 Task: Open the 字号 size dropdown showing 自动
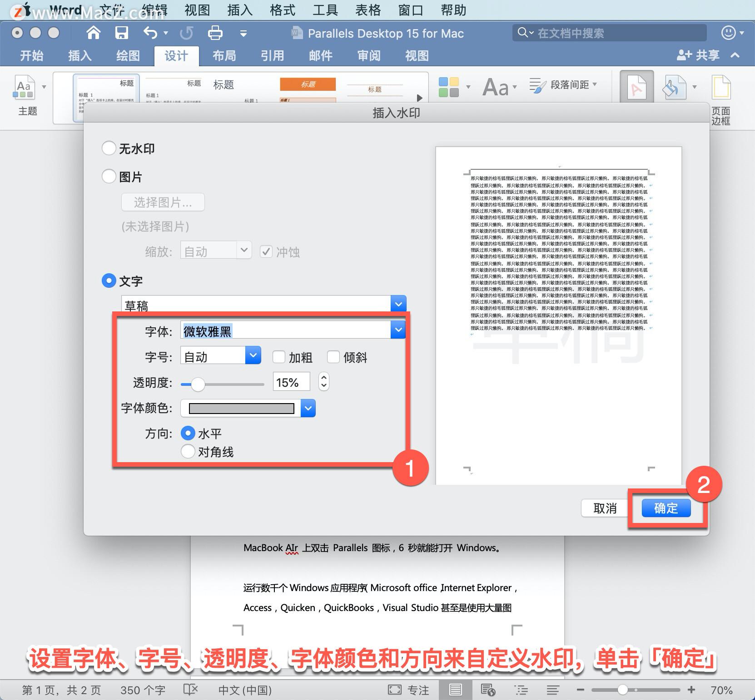click(x=253, y=356)
